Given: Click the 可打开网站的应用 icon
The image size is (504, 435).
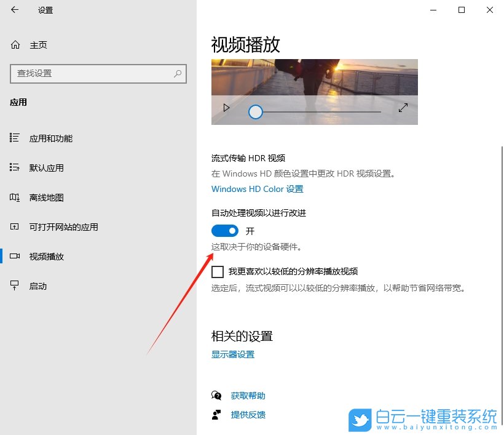Looking at the screenshot, I should [13, 226].
